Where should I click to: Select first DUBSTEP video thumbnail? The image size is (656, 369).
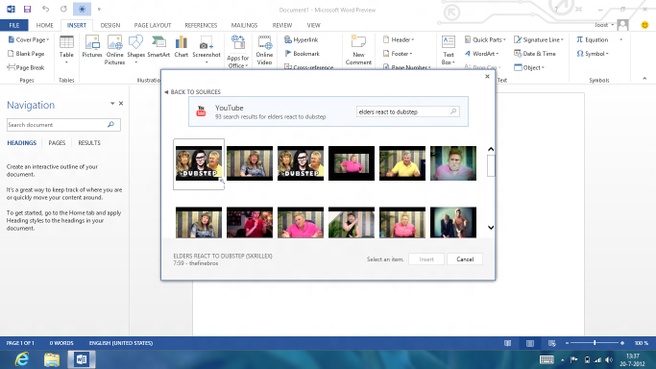point(199,164)
